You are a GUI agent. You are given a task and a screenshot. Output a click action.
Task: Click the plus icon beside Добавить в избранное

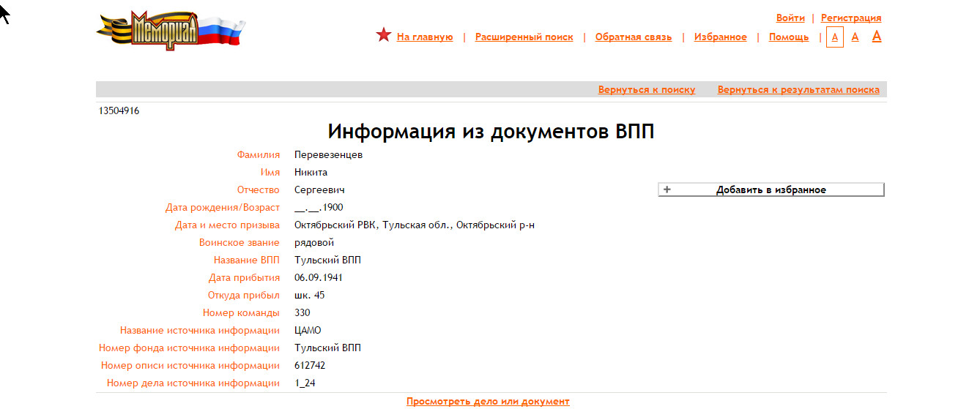coord(667,190)
